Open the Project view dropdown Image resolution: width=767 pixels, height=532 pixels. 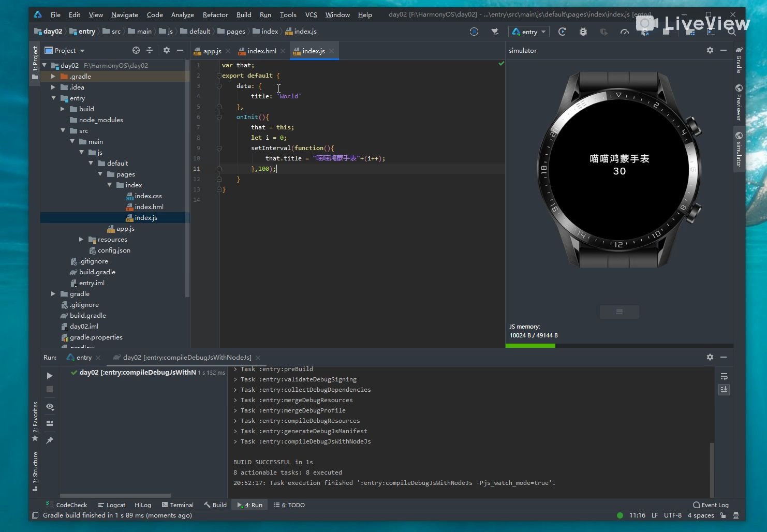65,50
